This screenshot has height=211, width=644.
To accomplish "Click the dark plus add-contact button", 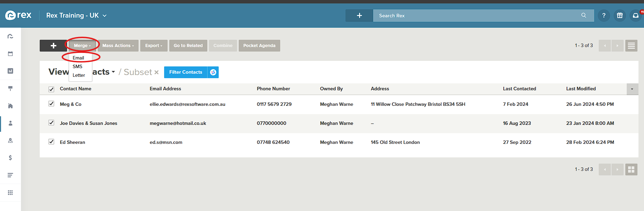I will (53, 46).
